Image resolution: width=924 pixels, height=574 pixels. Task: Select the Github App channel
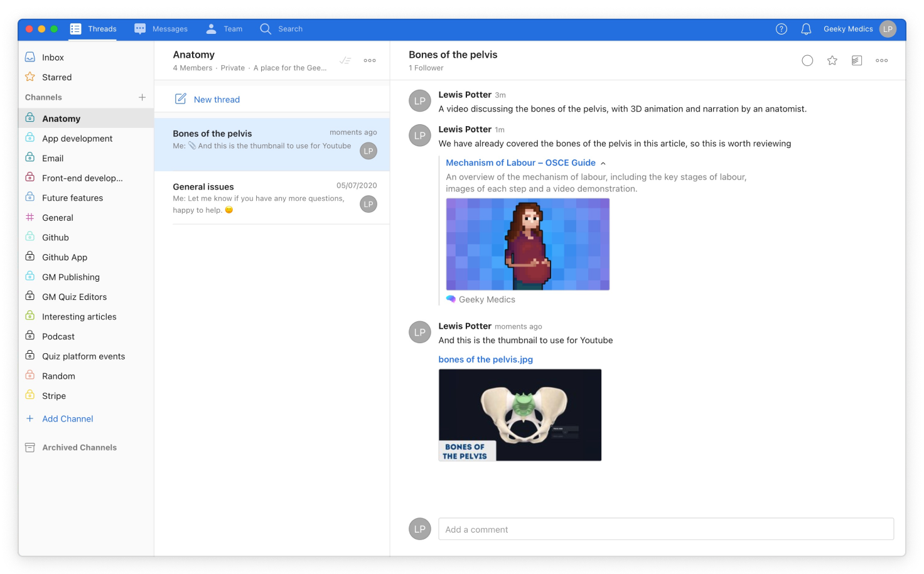point(86,257)
